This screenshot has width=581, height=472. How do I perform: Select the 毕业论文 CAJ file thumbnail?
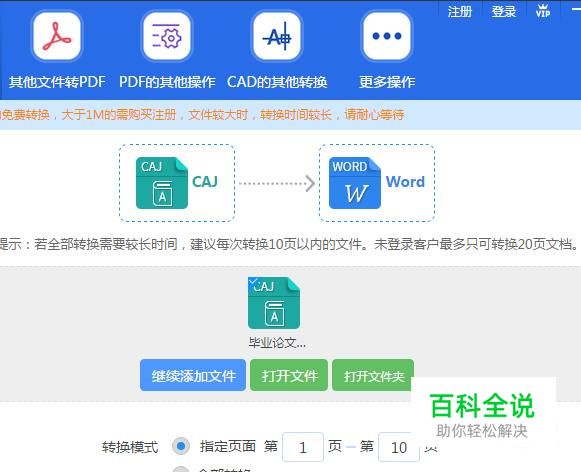click(x=274, y=303)
